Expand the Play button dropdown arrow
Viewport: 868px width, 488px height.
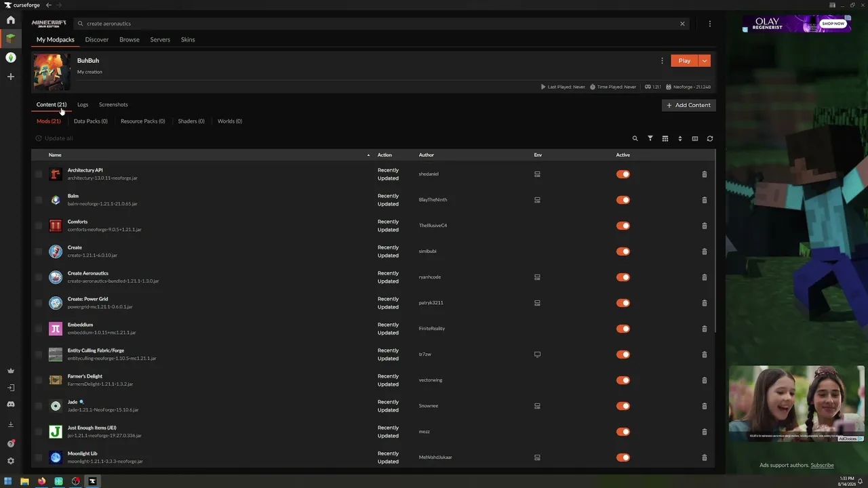(705, 61)
